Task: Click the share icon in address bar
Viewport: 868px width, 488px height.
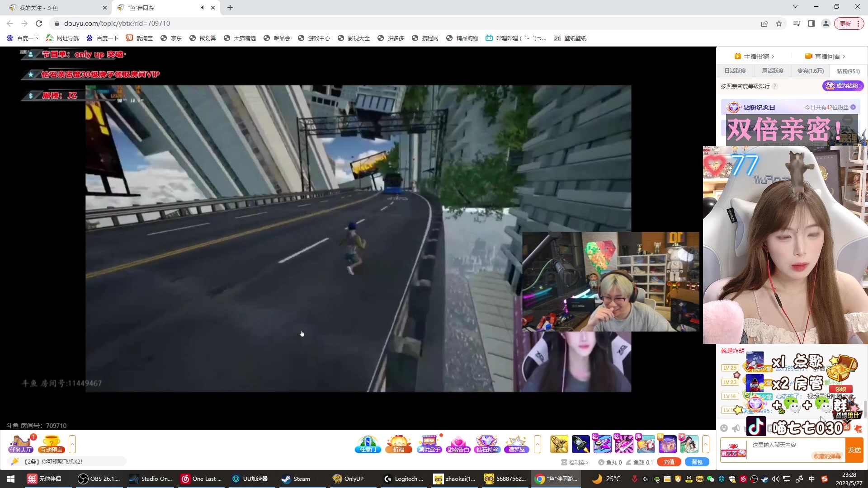Action: (x=764, y=23)
